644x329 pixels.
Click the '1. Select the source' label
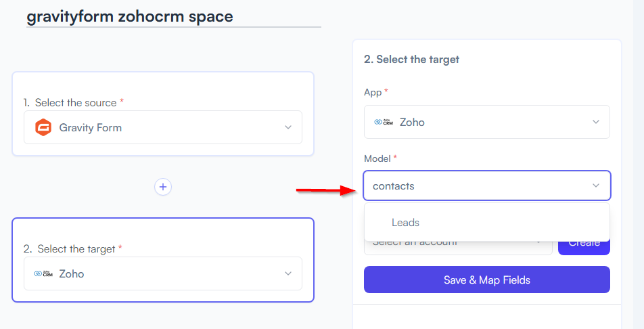click(74, 102)
